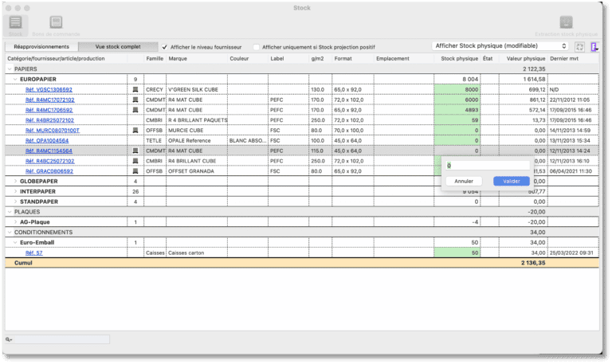Image resolution: width=612 pixels, height=364 pixels.
Task: Click the Emplacement column header
Action: coord(393,58)
